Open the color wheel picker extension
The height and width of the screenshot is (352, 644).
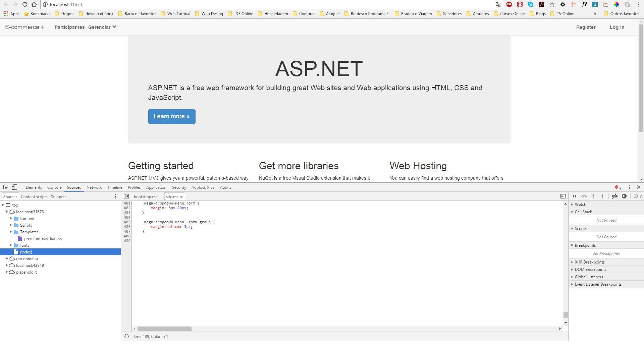616,4
